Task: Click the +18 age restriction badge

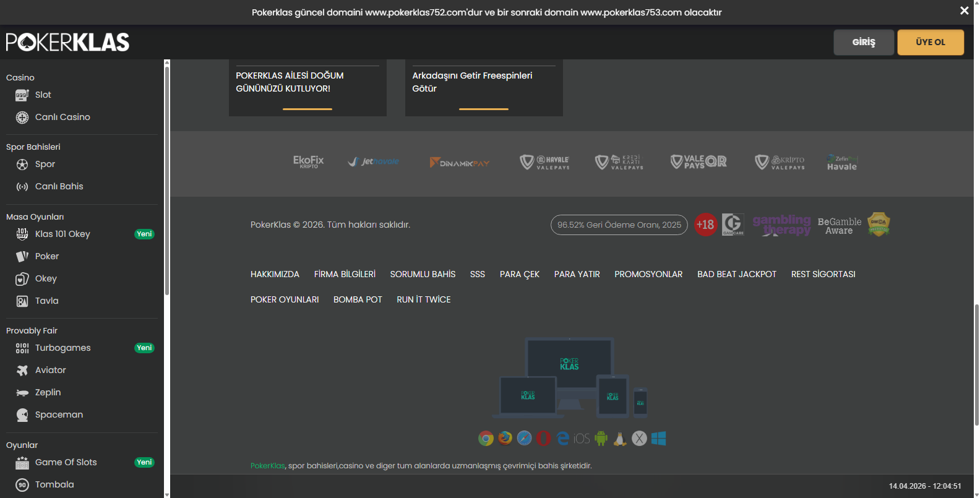Action: [x=705, y=225]
